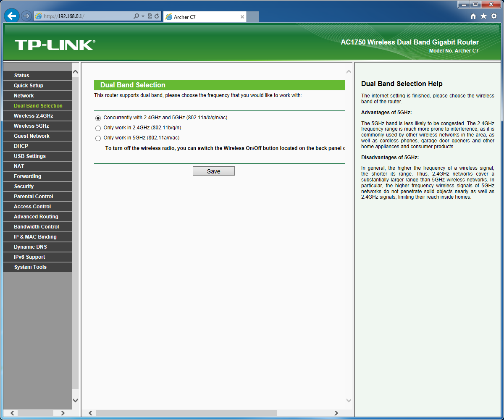The width and height of the screenshot is (504, 420).
Task: Click the Save button
Action: (x=214, y=171)
